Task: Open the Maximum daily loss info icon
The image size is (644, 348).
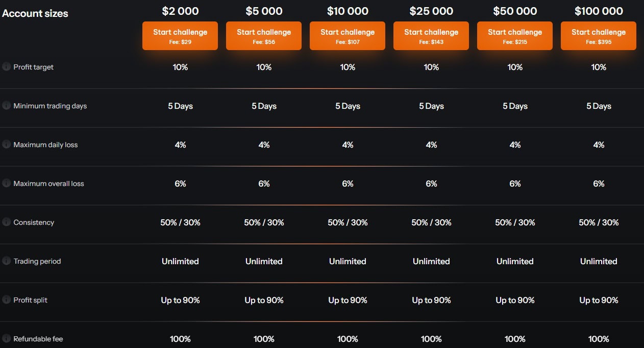Action: [x=6, y=145]
